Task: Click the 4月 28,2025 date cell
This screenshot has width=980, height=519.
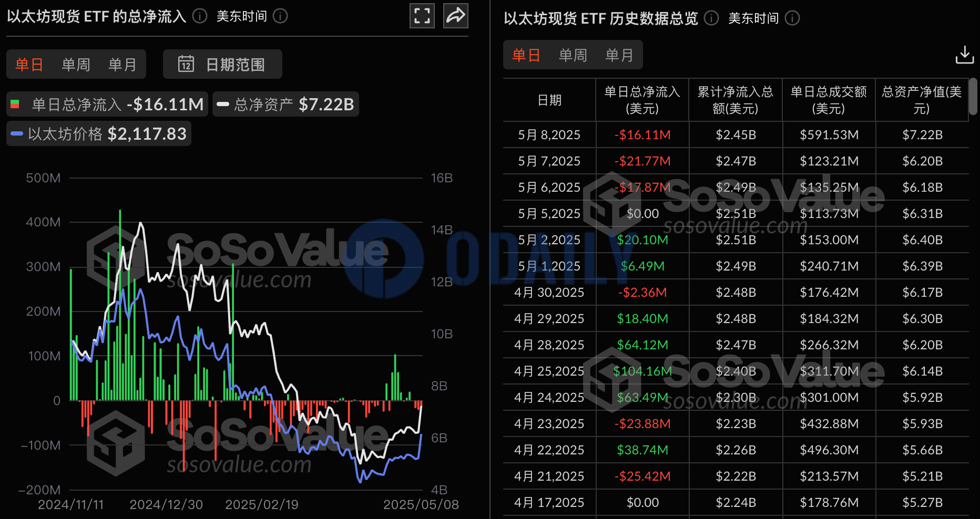Action: click(x=549, y=345)
